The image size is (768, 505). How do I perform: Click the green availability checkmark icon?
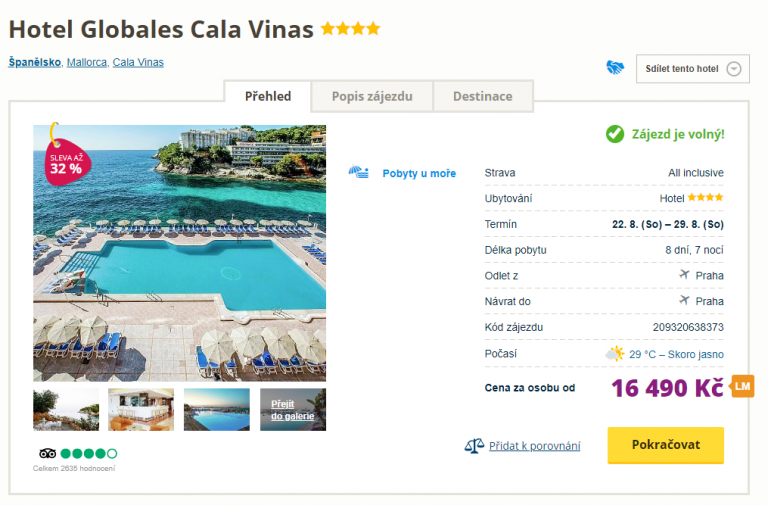pos(615,134)
